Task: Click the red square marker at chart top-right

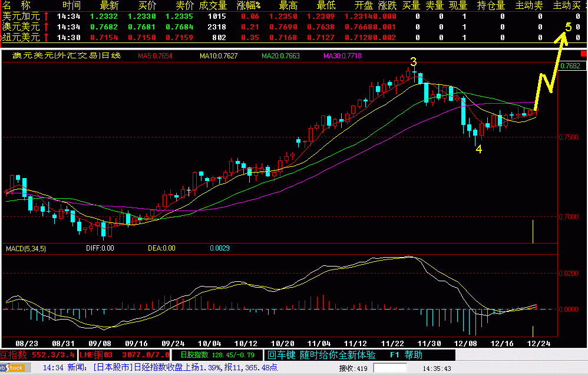Action: [583, 54]
